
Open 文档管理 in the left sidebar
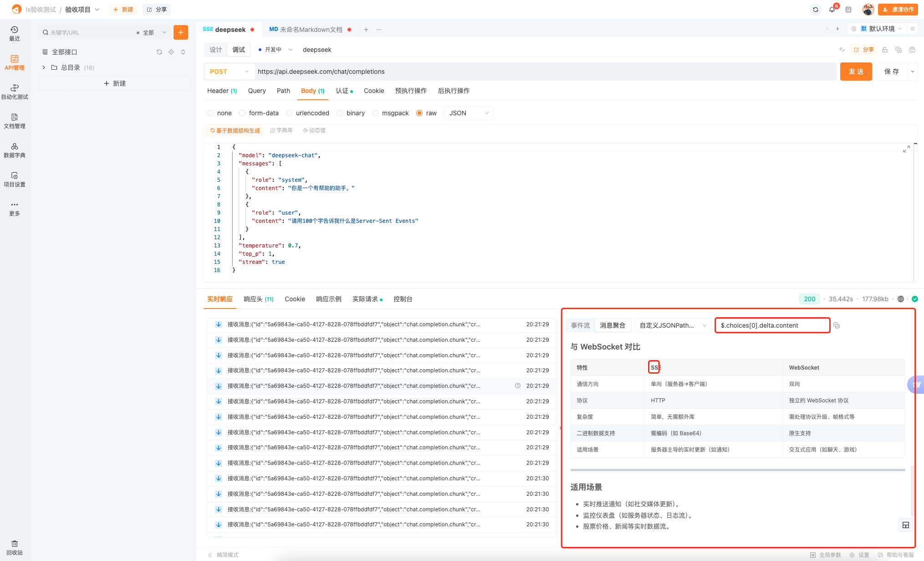pyautogui.click(x=15, y=121)
